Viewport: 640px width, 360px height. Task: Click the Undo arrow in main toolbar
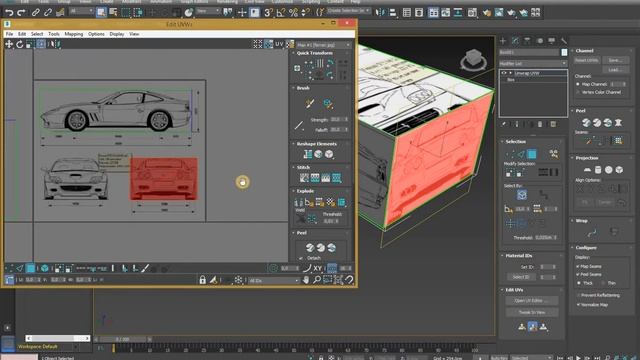pos(9,13)
